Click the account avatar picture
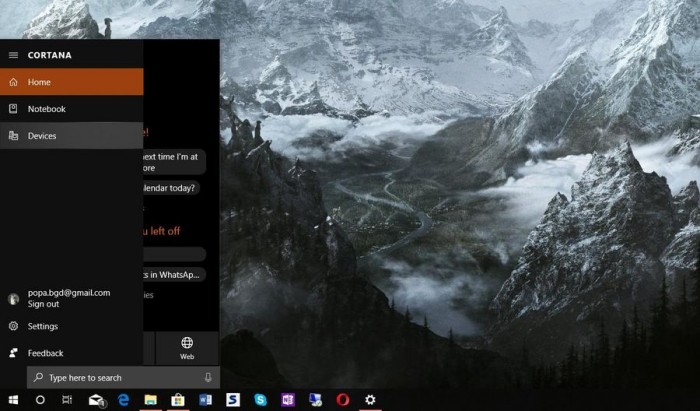Image resolution: width=700 pixels, height=411 pixels. point(13,299)
